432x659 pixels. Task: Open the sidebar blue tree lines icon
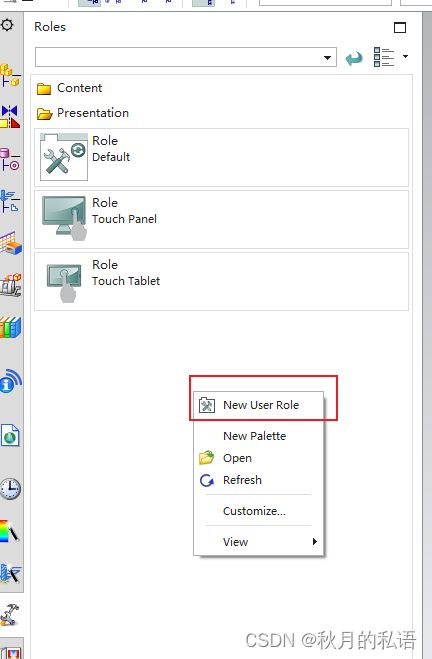click(10, 201)
